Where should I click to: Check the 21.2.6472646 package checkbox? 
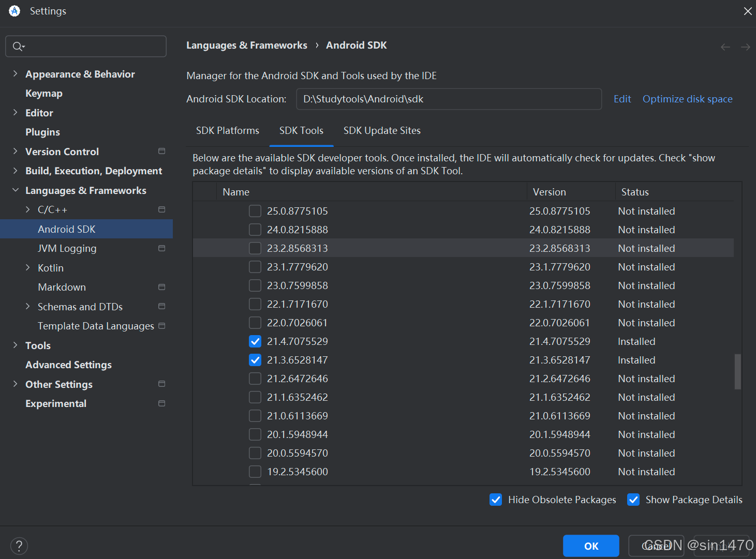tap(255, 379)
